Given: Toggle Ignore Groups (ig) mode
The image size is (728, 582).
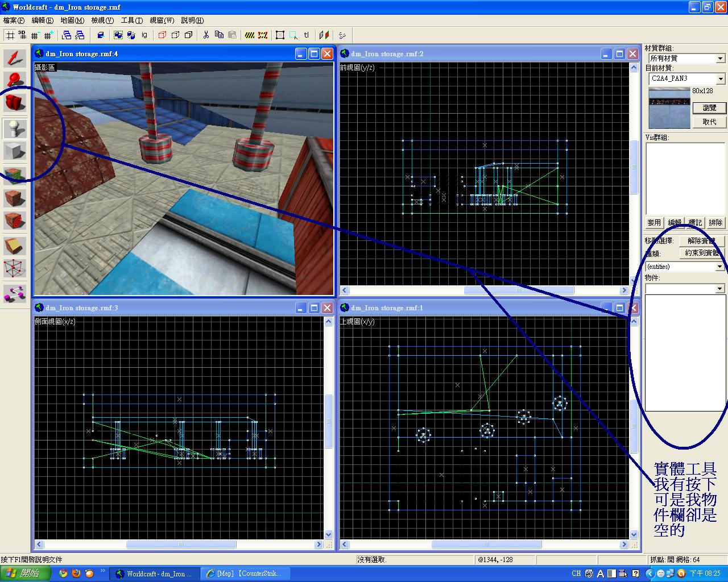Looking at the screenshot, I should tap(144, 35).
